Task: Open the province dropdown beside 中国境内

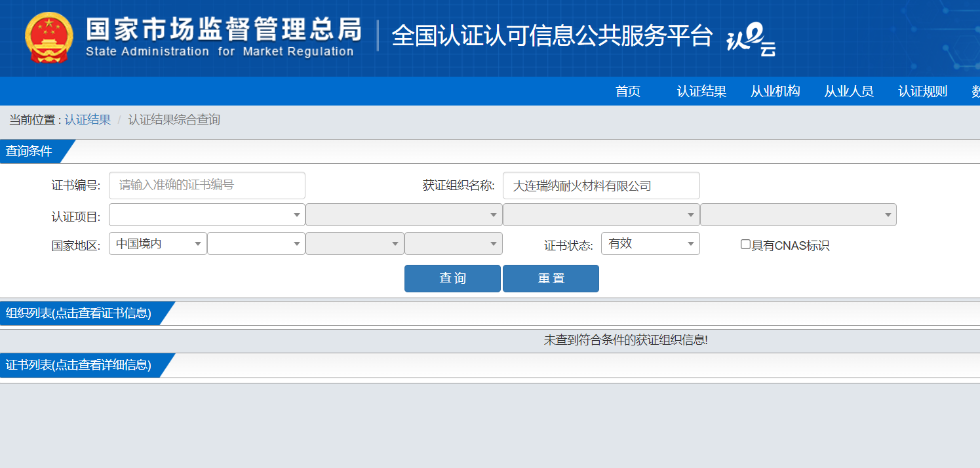Action: click(x=256, y=243)
